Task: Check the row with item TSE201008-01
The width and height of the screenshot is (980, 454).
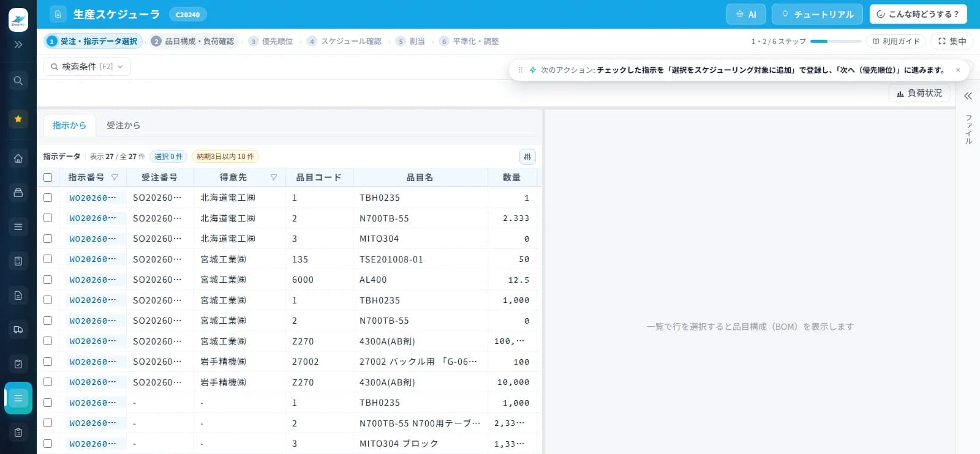Action: pyautogui.click(x=48, y=259)
